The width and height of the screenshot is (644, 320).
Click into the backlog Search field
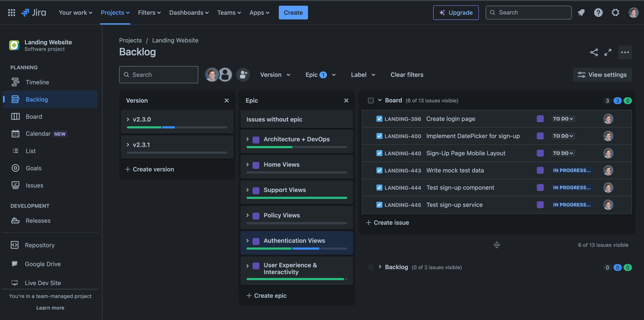159,75
